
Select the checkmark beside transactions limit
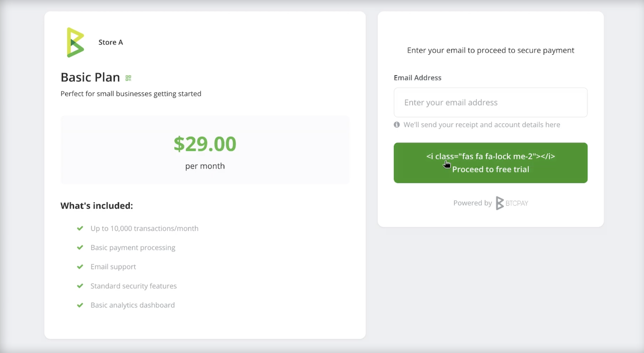tap(80, 228)
